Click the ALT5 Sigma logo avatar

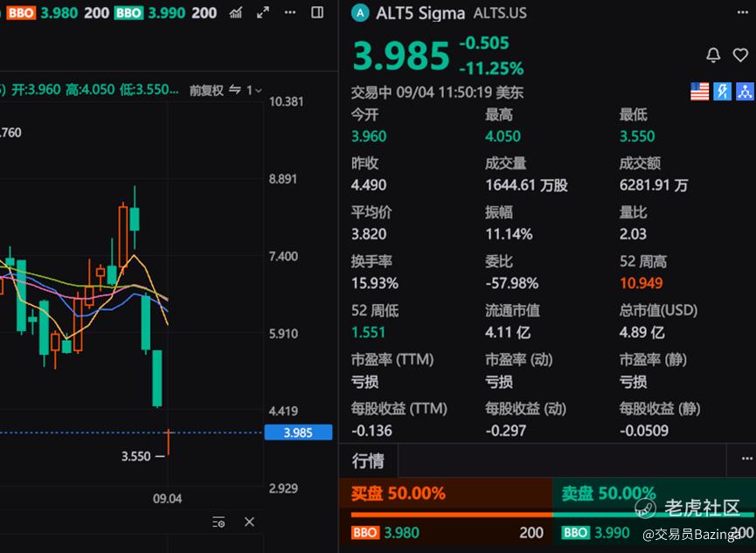360,13
